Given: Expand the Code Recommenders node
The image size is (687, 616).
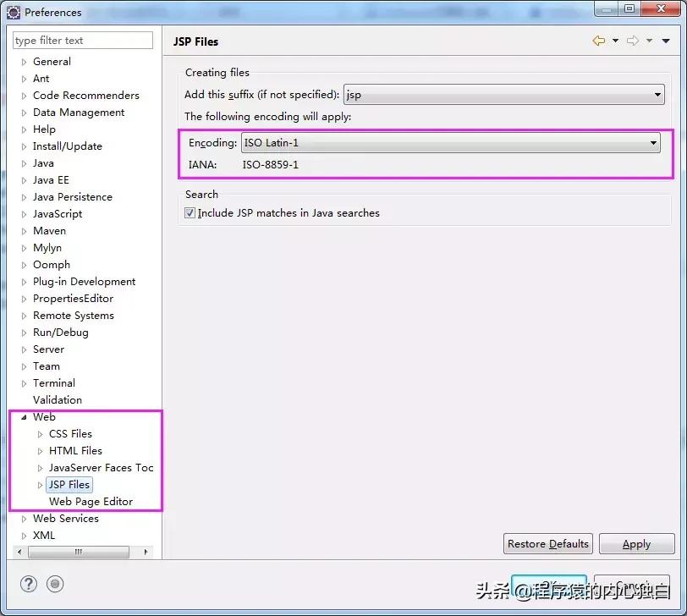Looking at the screenshot, I should pyautogui.click(x=24, y=96).
